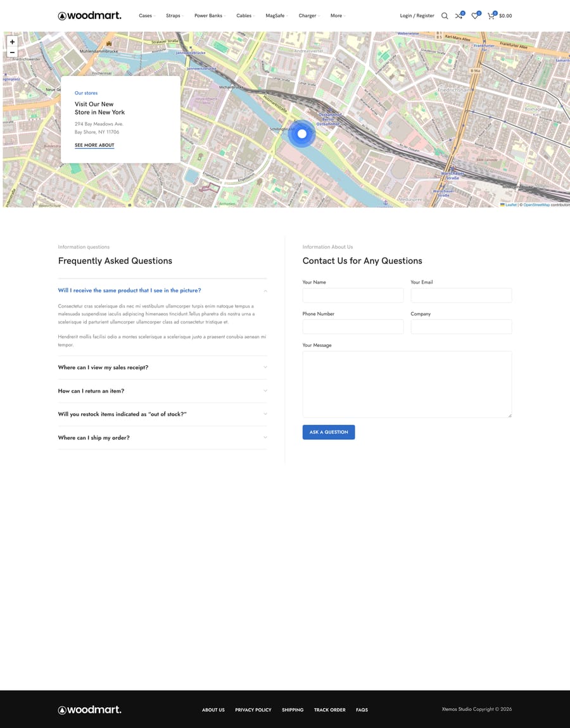Open PRIVACY POLICY footer link

[253, 710]
